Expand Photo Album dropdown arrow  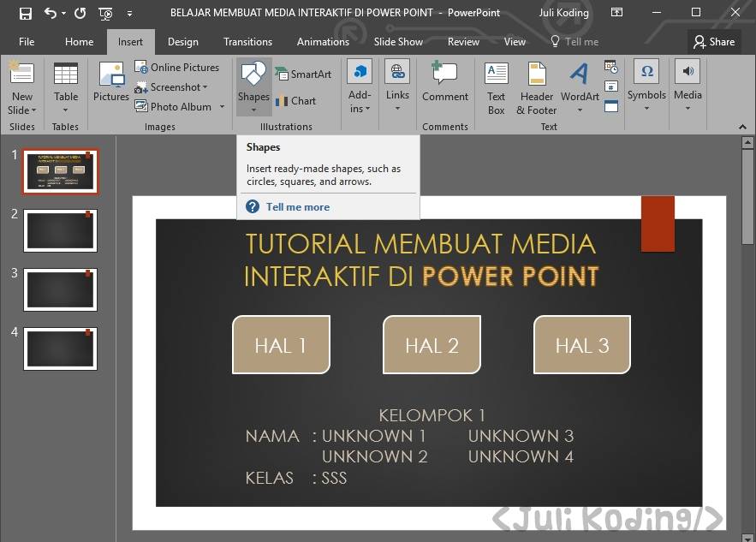[x=223, y=106]
